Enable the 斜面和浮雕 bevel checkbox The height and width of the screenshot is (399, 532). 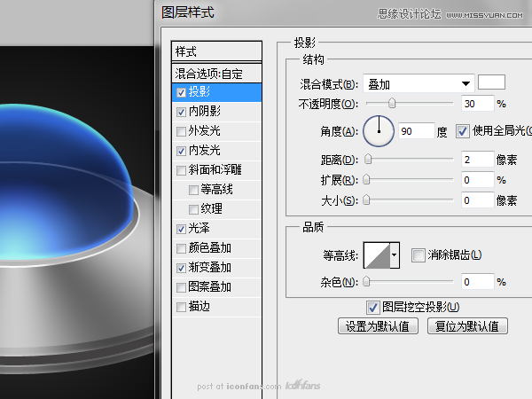181,170
